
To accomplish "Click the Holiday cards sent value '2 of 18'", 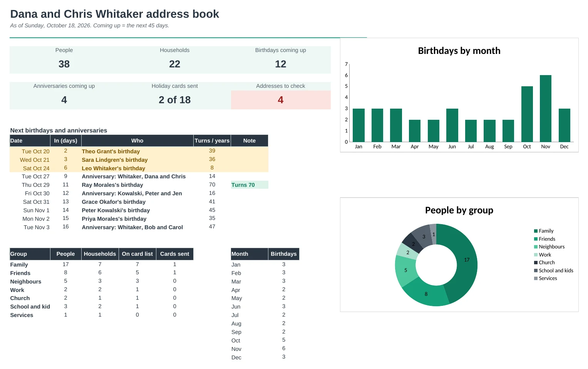I will [174, 100].
